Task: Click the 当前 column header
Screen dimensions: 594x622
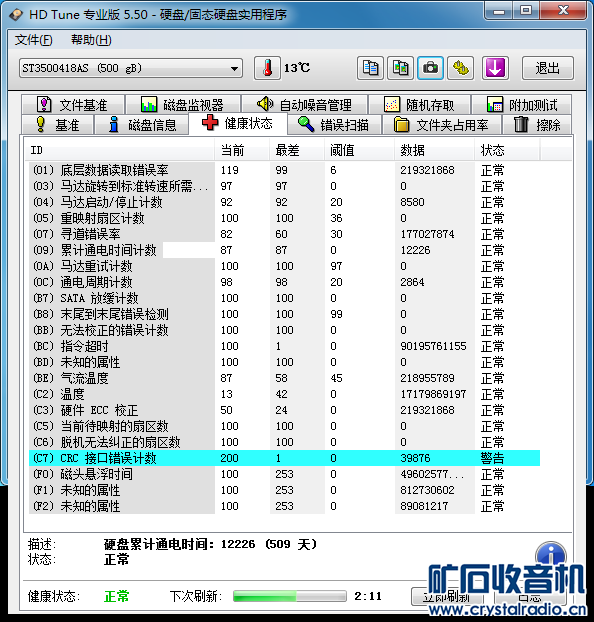Action: tap(242, 150)
